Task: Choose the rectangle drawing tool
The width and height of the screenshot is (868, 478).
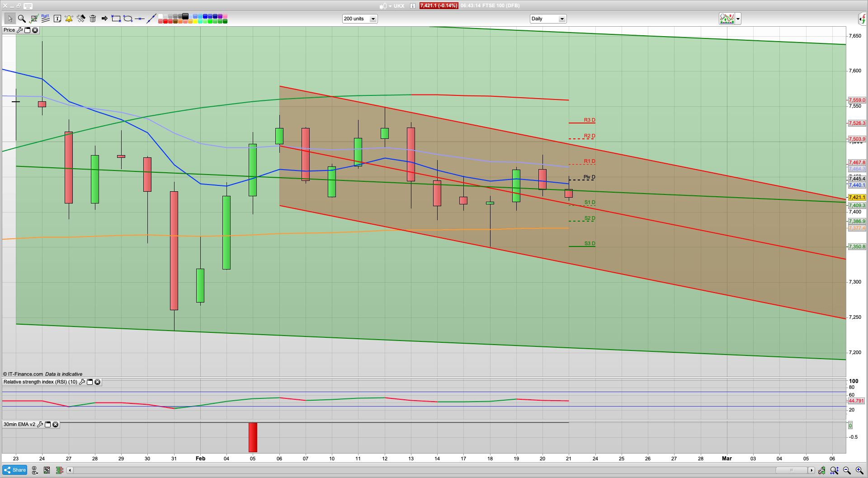Action: tap(116, 19)
